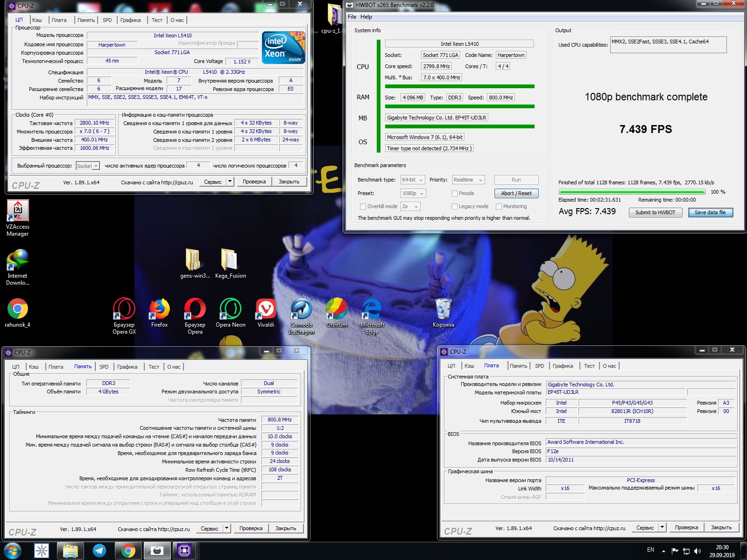Click the "800.8 MHz" memory frequency value
Image resolution: width=747 pixels, height=560 pixels.
pos(280,420)
